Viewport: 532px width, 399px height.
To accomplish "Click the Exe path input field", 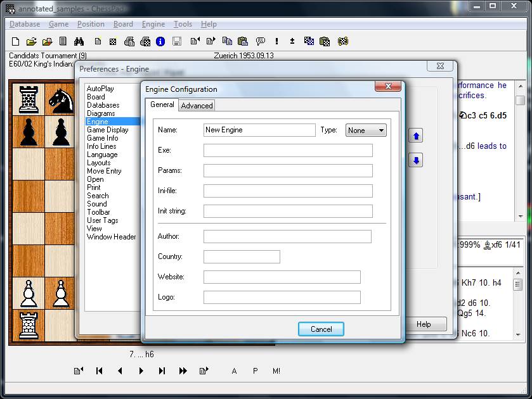I will point(287,151).
